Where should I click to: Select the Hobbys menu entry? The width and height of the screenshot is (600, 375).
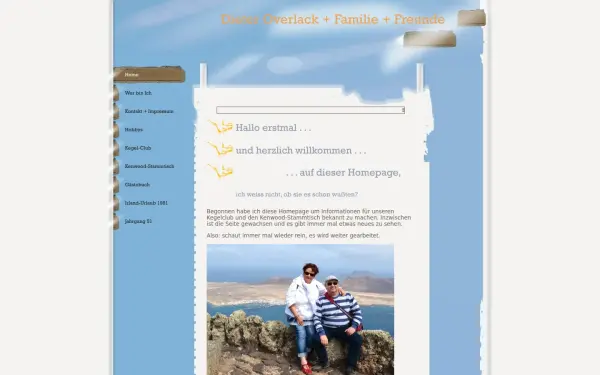134,130
